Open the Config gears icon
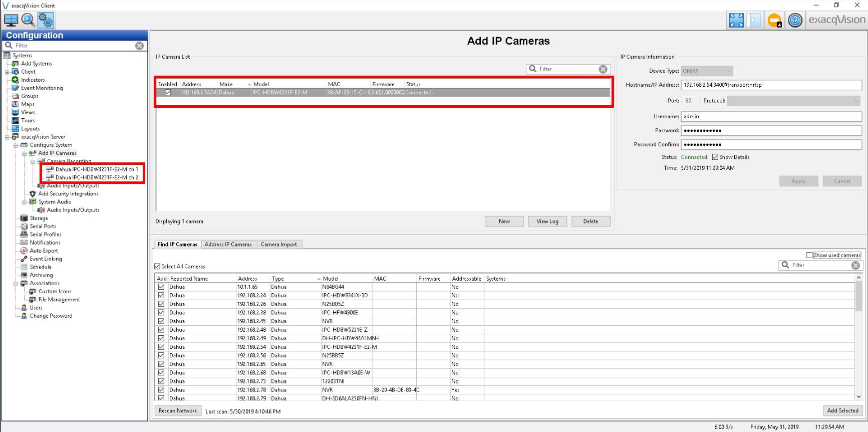The width and height of the screenshot is (868, 432). 45,20
